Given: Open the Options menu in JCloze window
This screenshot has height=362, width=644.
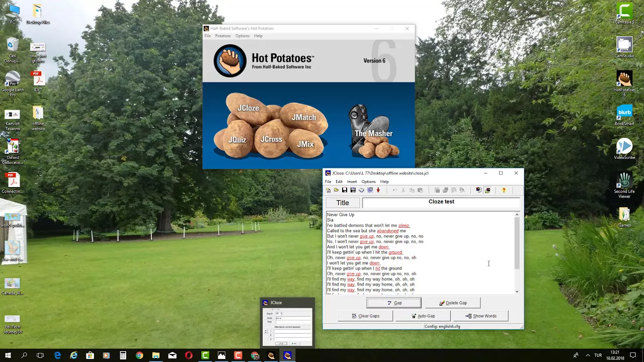Looking at the screenshot, I should pyautogui.click(x=368, y=182).
